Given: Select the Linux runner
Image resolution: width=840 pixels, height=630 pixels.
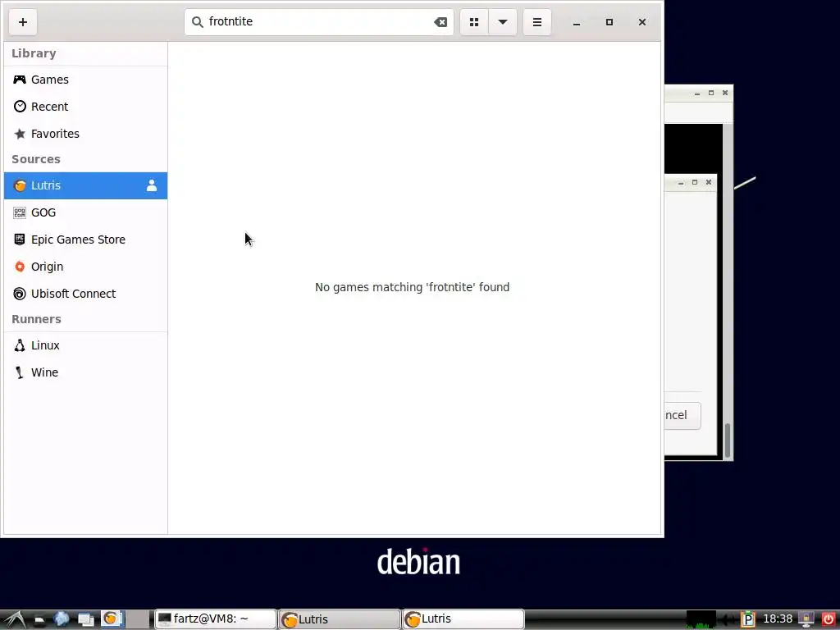Looking at the screenshot, I should [85, 345].
